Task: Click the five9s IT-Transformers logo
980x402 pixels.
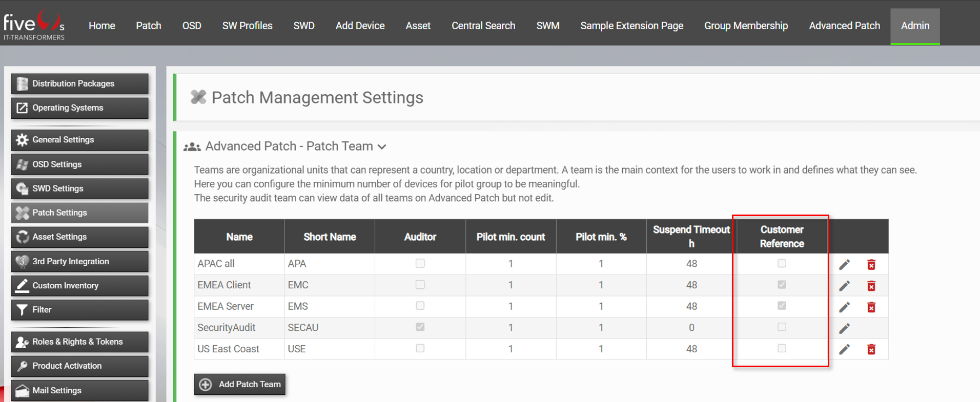Action: point(34,26)
